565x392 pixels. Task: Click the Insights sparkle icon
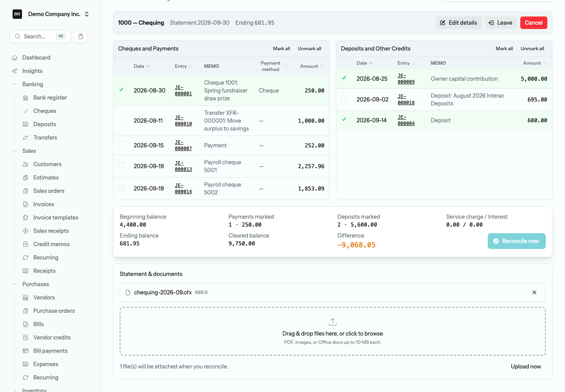(x=15, y=71)
